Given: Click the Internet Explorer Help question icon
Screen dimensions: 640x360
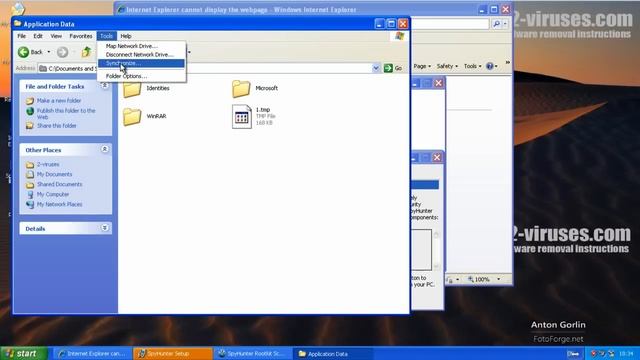Looking at the screenshot, I should [x=490, y=66].
